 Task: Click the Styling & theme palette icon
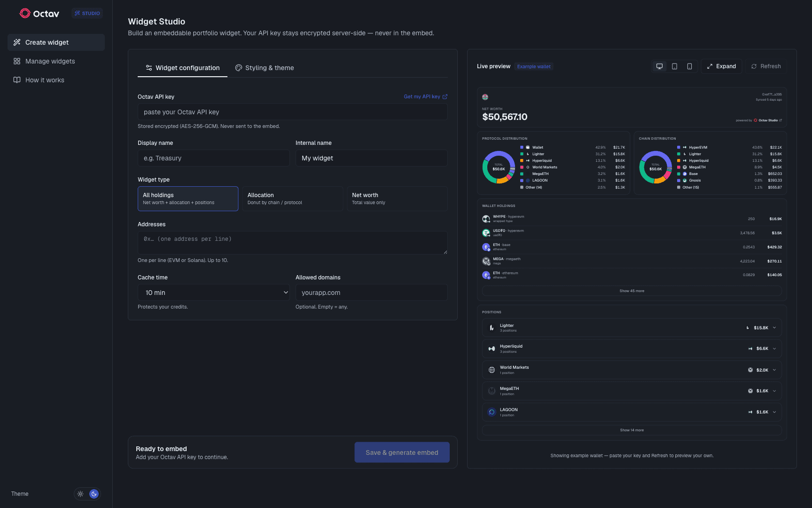click(x=239, y=68)
